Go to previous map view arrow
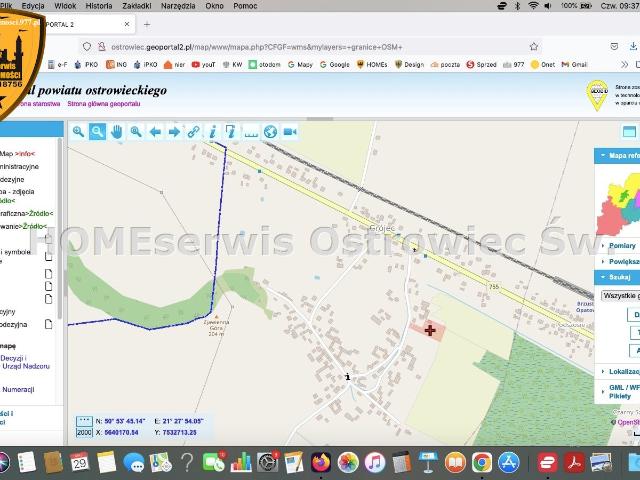Viewport: 640px width, 480px height. pyautogui.click(x=155, y=131)
